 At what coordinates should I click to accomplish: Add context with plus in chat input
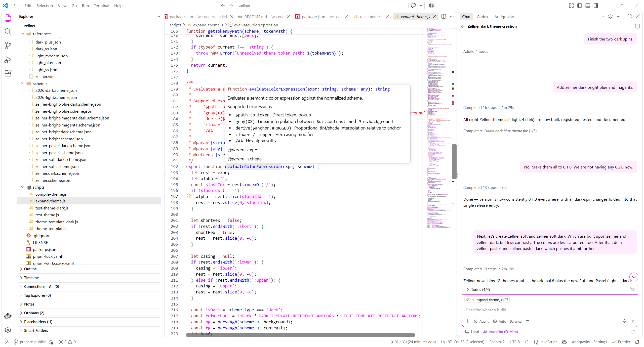(468, 321)
